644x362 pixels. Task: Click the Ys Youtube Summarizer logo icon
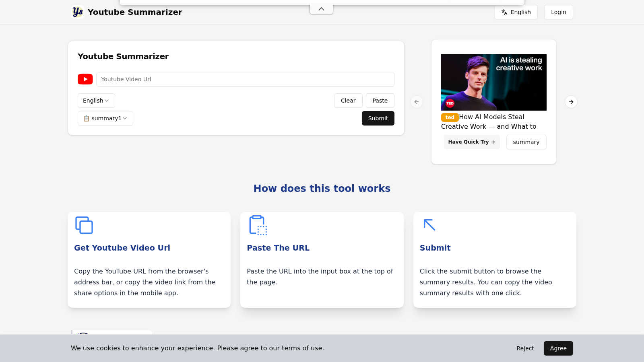pos(78,12)
